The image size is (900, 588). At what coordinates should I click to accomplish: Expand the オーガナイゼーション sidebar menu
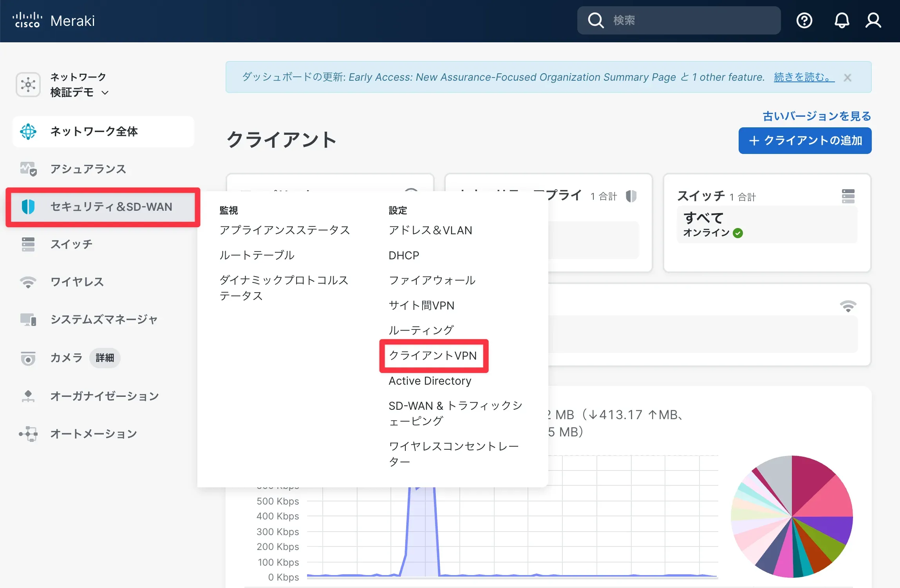coord(104,396)
